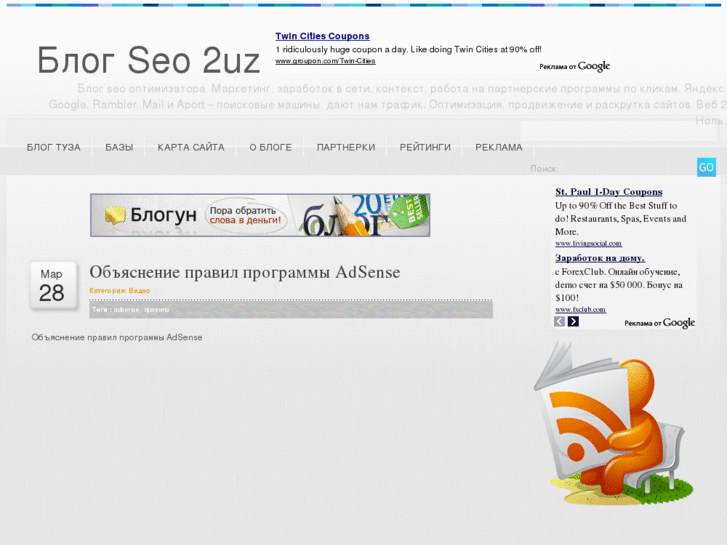The height and width of the screenshot is (545, 727).
Task: Click the next ads arrow icon
Action: pyautogui.click(x=573, y=321)
